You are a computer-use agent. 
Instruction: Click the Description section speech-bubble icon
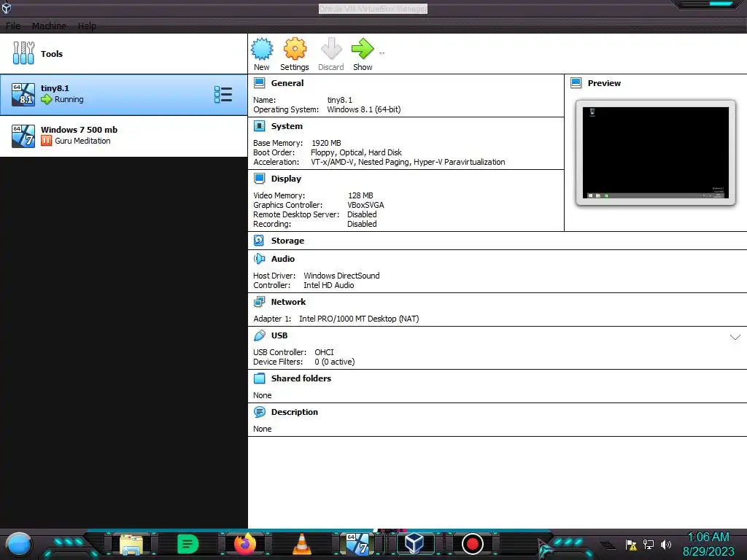tap(259, 412)
